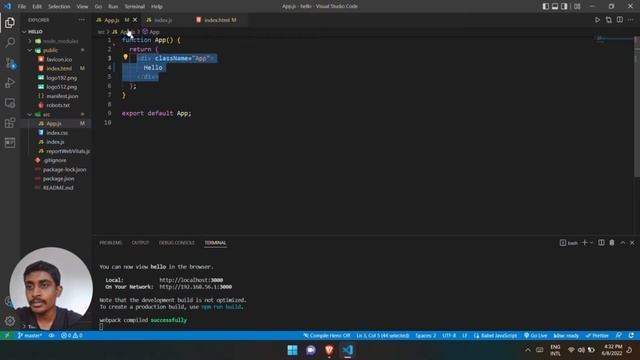Viewport: 640px width, 360px height.
Task: Close the terminal panel
Action: pos(632,242)
